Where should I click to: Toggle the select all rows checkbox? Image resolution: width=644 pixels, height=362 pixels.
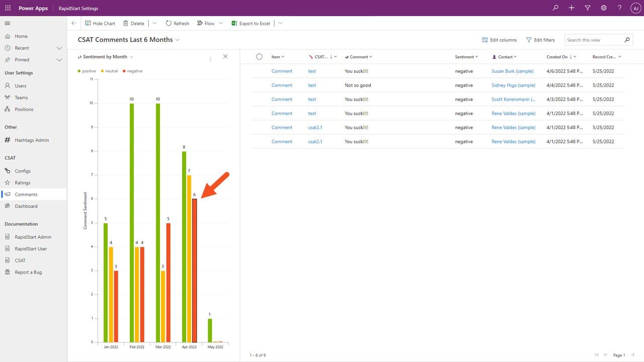[259, 57]
